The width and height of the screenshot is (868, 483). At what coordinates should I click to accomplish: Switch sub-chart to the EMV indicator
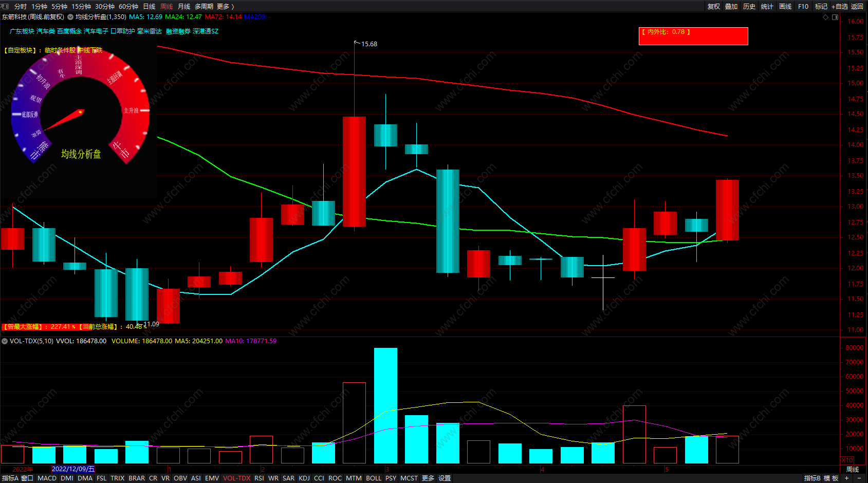pyautogui.click(x=212, y=478)
